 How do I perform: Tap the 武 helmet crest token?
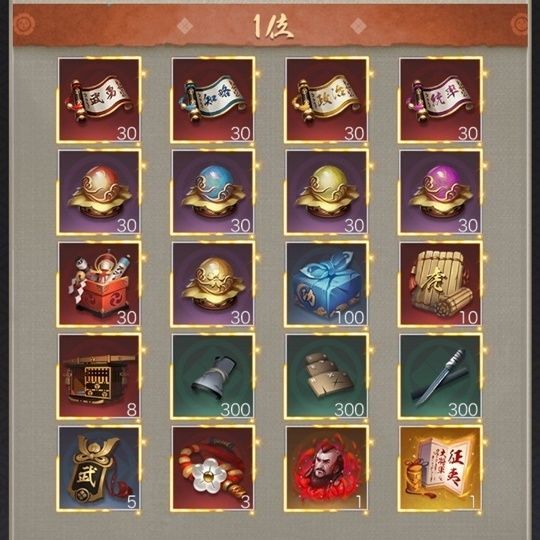pyautogui.click(x=99, y=468)
